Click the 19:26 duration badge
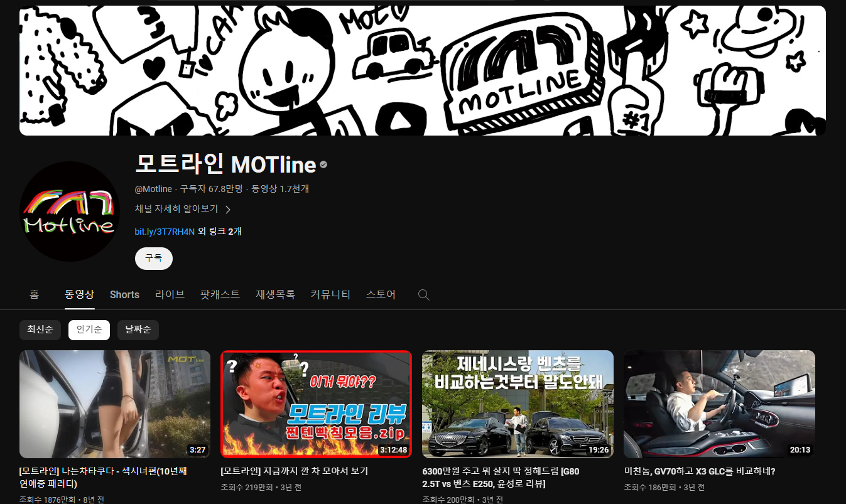This screenshot has width=846, height=504. 598,449
